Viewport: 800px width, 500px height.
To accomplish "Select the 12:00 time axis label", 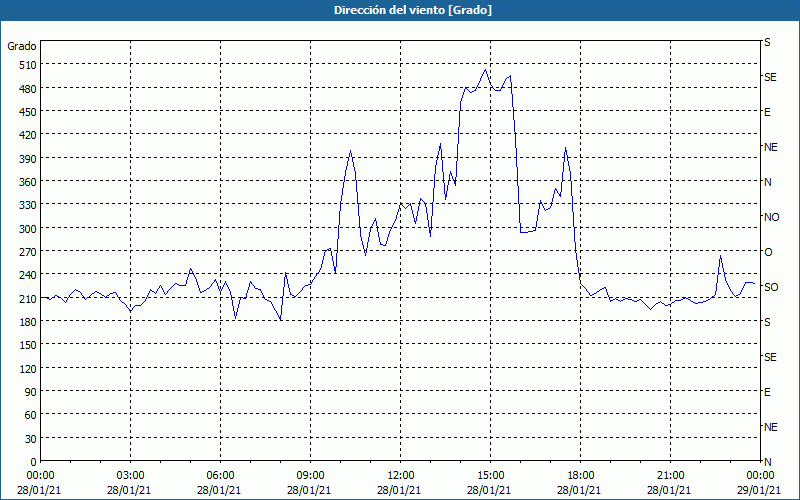I will (x=401, y=476).
